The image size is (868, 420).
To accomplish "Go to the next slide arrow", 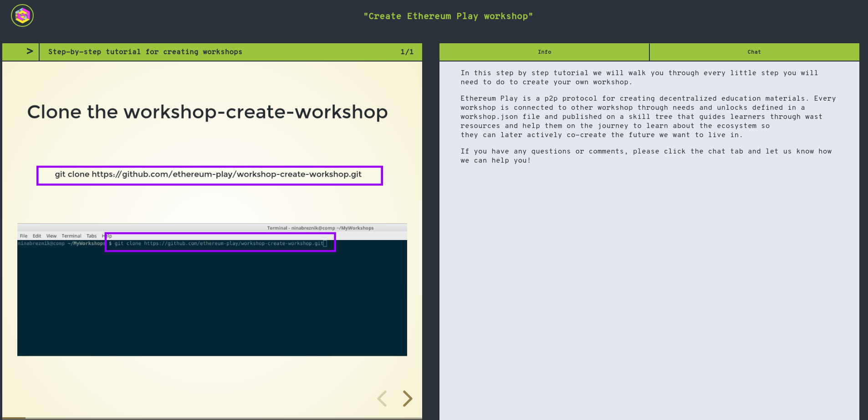I will click(x=408, y=399).
